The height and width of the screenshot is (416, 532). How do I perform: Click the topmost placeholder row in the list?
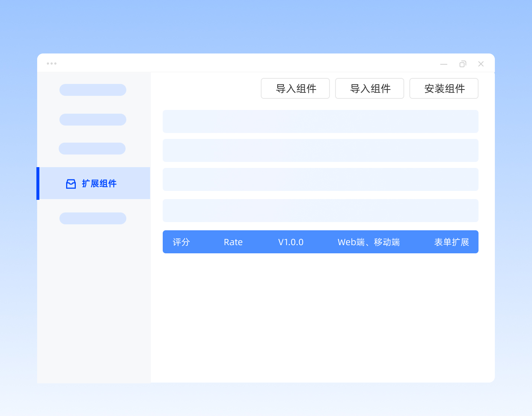coord(320,121)
